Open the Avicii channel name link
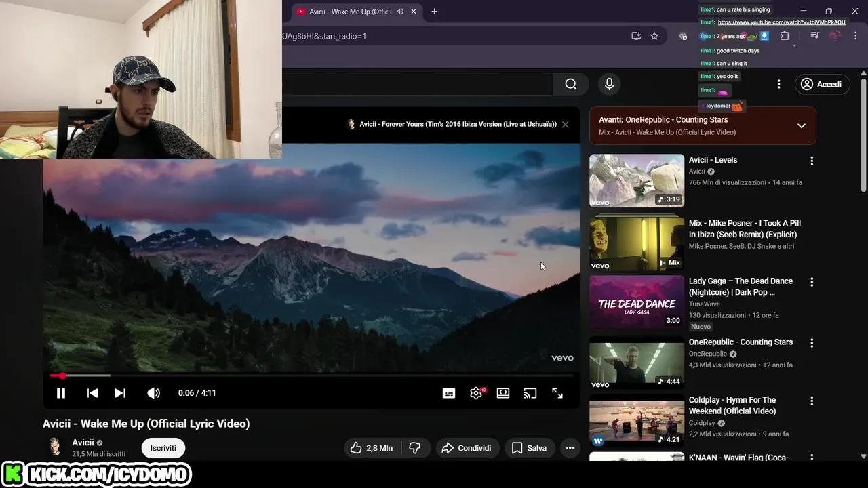Viewport: 868px width, 488px height. coord(83,443)
